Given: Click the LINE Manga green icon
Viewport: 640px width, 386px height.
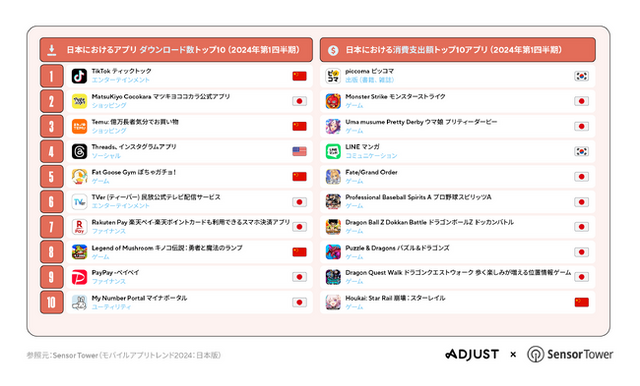Looking at the screenshot, I should tap(333, 151).
